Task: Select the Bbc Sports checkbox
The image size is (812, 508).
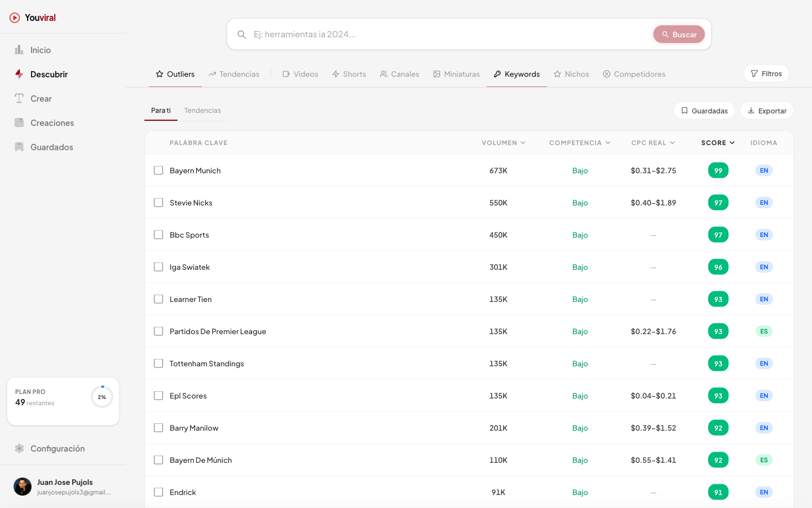Action: (x=158, y=235)
